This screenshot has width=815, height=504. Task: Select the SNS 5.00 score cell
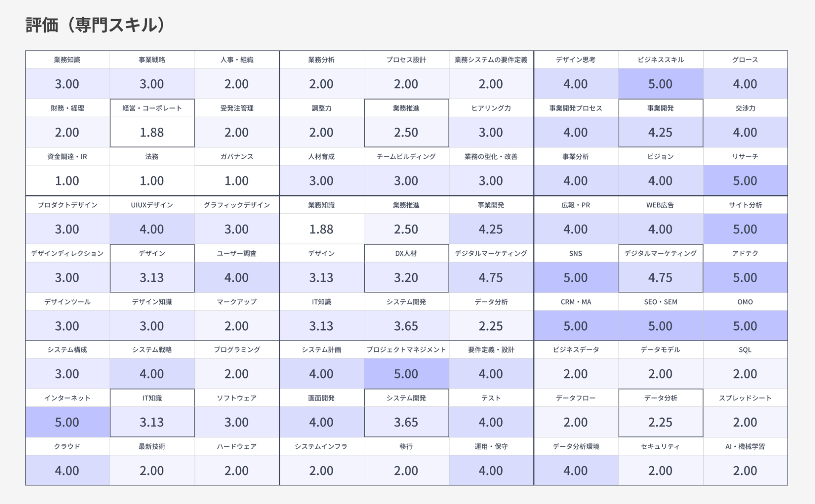(576, 277)
